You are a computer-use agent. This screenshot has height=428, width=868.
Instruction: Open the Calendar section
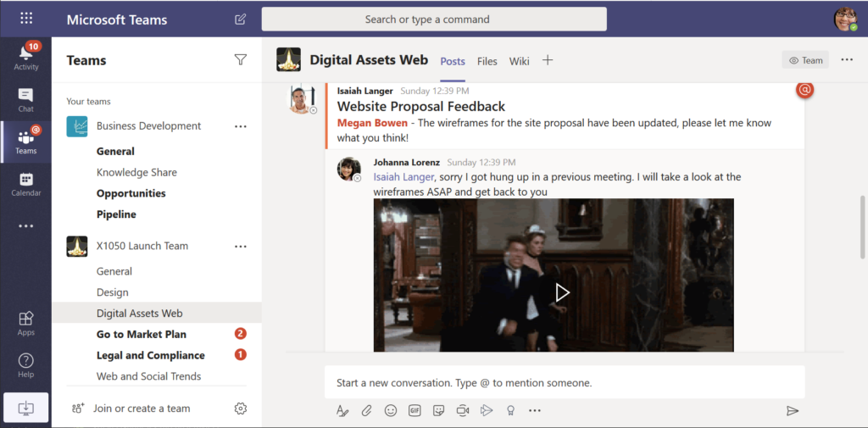point(26,185)
